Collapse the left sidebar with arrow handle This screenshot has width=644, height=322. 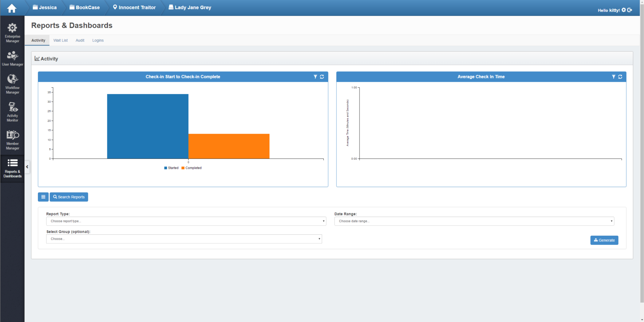tap(27, 167)
